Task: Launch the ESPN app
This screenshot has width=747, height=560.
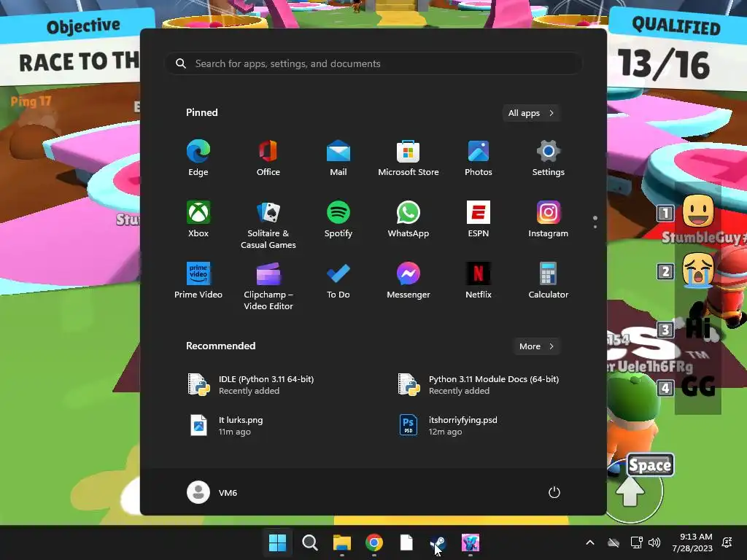Action: [x=479, y=219]
